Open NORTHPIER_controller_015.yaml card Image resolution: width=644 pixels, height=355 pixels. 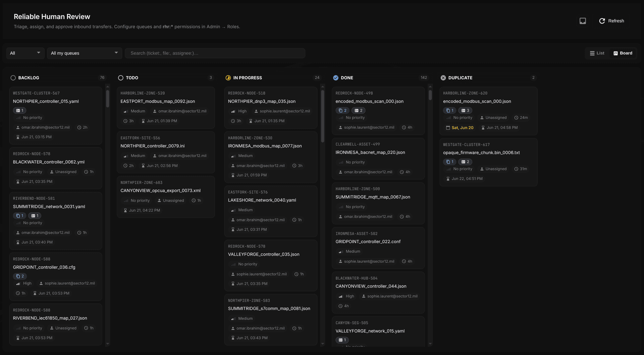(56, 116)
